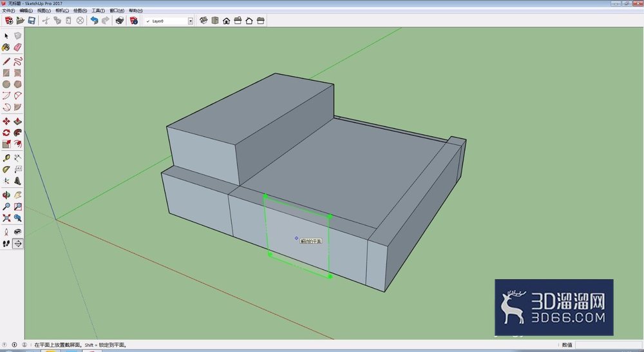Open the Layer0 dropdown arrow
644x352 pixels.
(x=191, y=21)
